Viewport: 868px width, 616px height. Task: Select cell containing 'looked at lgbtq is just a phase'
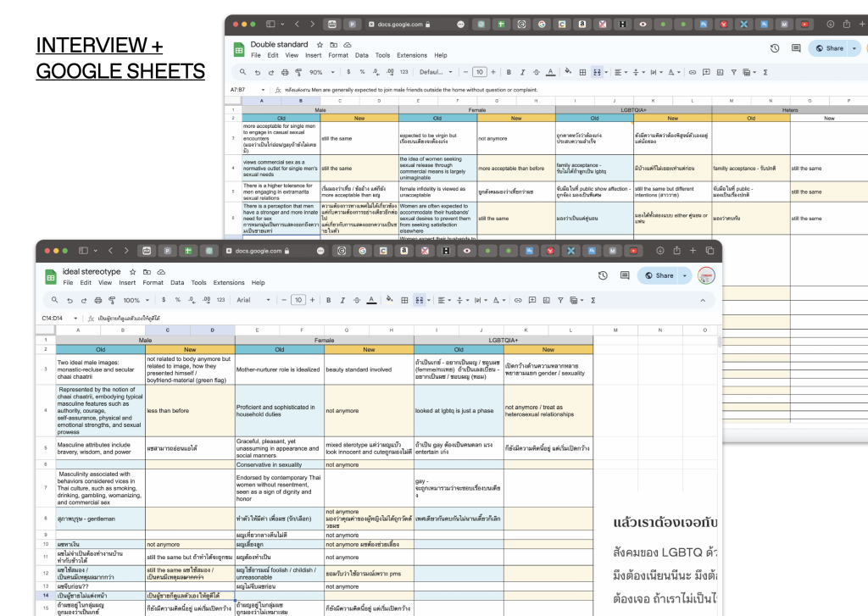(x=459, y=411)
